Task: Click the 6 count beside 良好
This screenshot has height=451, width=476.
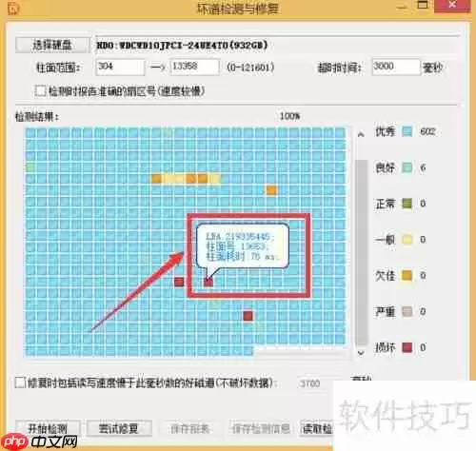Action: click(423, 167)
